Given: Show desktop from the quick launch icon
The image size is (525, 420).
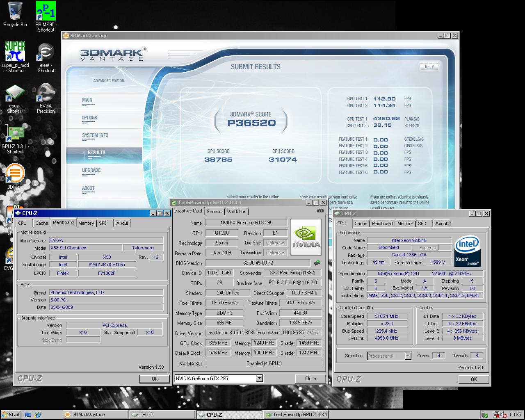Looking at the screenshot, I should tap(28, 415).
